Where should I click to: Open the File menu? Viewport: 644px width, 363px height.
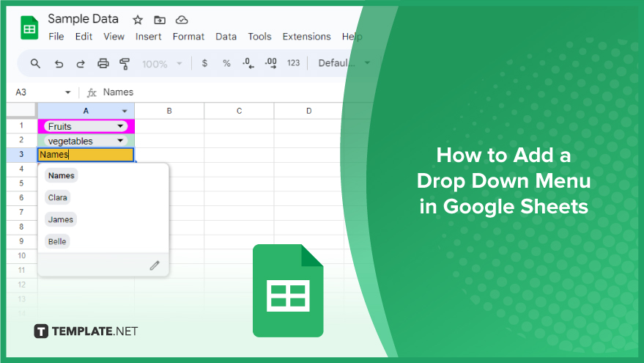click(56, 37)
